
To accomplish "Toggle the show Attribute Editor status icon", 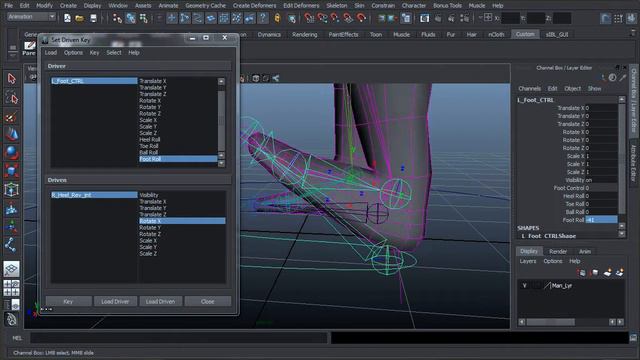I will 606,18.
